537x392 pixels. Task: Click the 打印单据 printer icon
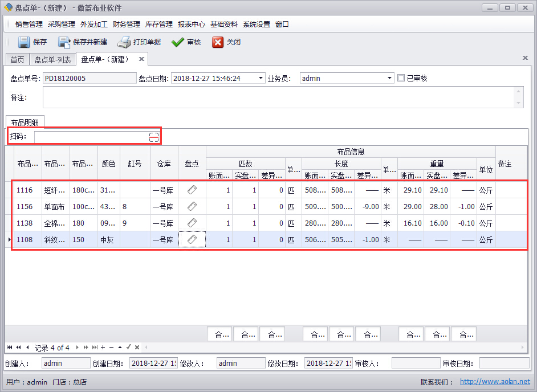point(124,42)
